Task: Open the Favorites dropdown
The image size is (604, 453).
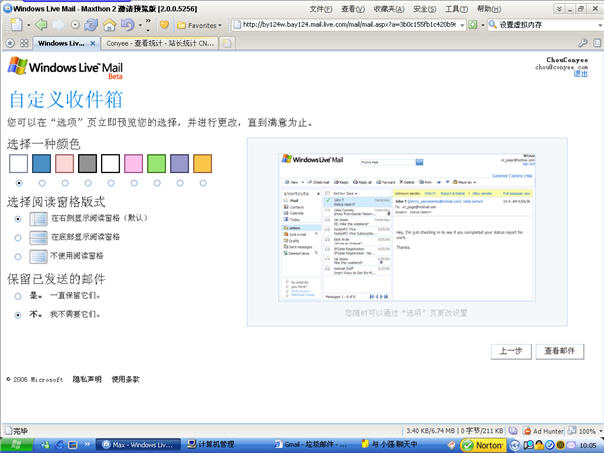Action: (x=200, y=25)
